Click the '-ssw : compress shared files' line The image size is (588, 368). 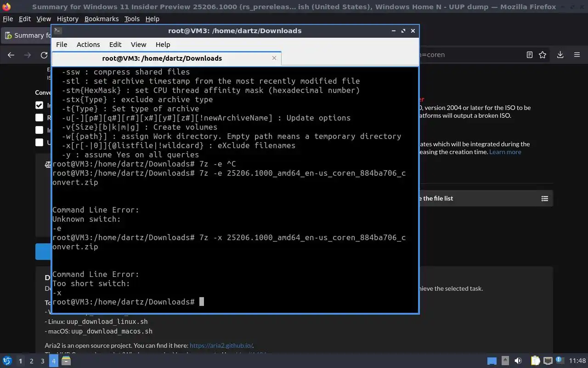[125, 72]
